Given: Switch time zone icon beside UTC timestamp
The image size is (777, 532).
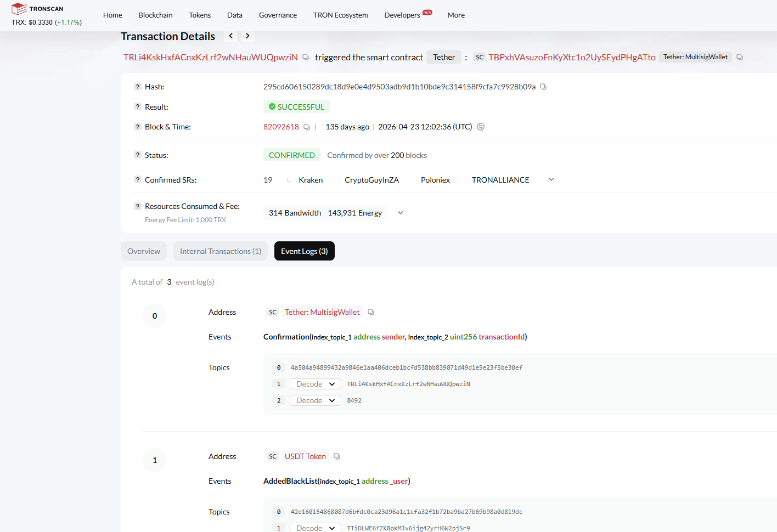Looking at the screenshot, I should pos(481,127).
